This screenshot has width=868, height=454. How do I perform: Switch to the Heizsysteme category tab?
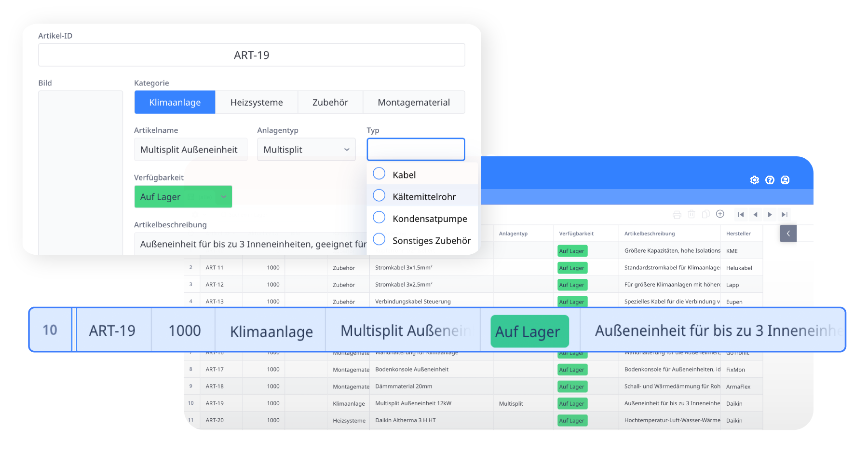[257, 102]
